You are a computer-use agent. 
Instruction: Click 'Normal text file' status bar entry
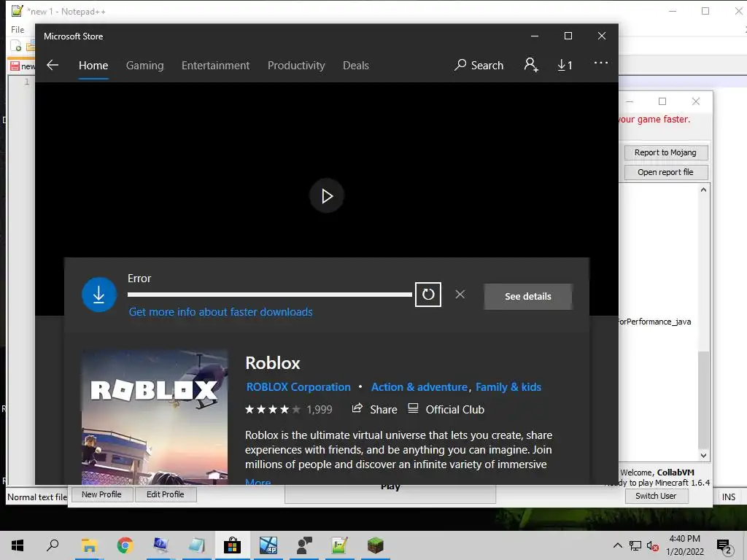37,497
